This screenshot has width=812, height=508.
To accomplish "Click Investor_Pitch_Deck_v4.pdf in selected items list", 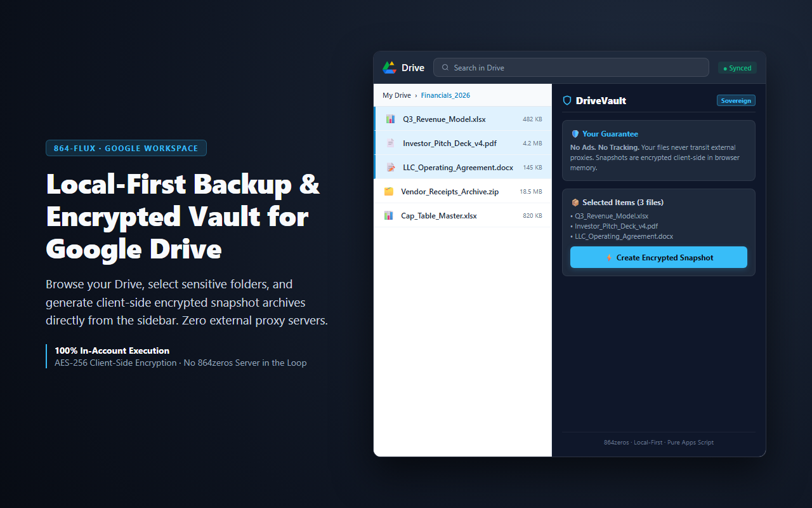I will click(x=616, y=226).
